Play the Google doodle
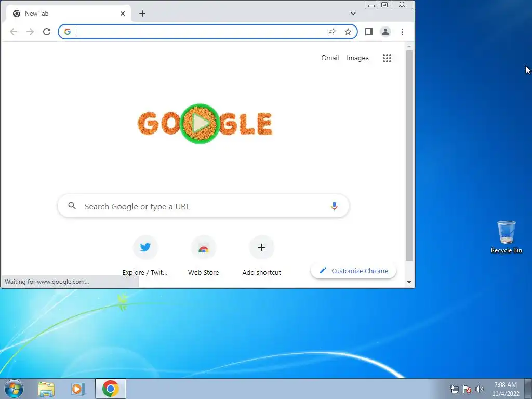The width and height of the screenshot is (532, 399). point(200,124)
